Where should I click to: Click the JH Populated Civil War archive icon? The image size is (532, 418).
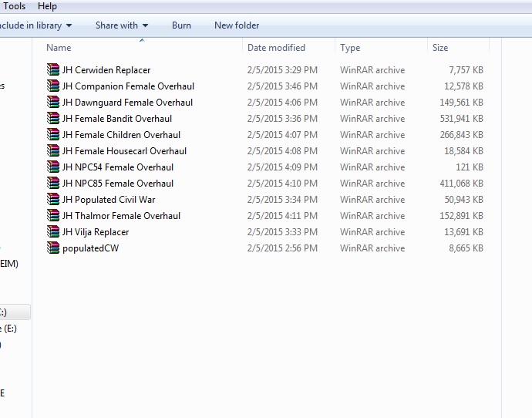[53, 200]
